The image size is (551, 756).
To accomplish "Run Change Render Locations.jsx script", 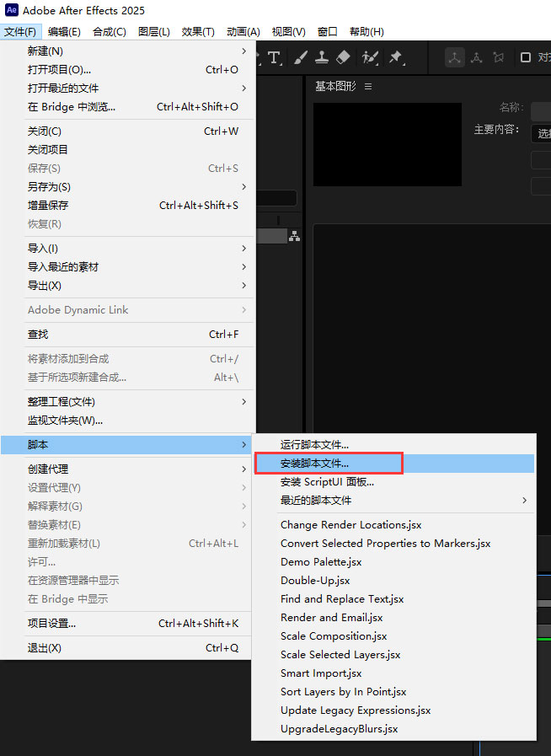I will coord(393,524).
